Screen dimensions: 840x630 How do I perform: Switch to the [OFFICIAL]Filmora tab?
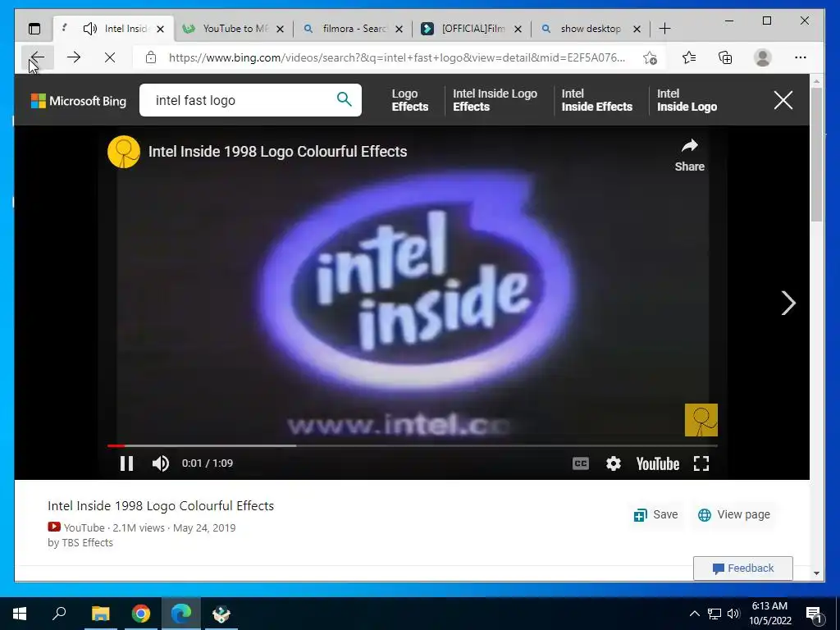click(472, 29)
